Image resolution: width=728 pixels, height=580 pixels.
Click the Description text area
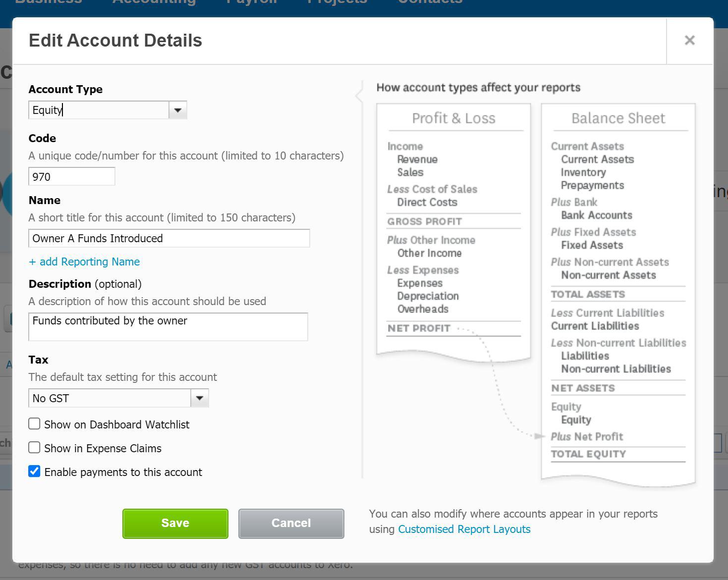(x=168, y=327)
